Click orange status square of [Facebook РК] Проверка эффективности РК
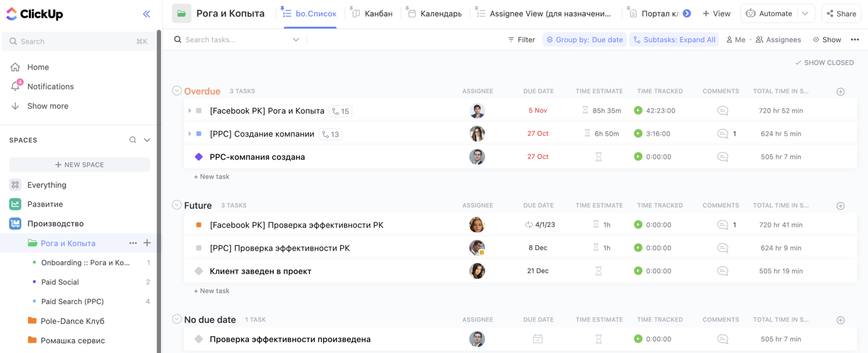 [x=199, y=225]
